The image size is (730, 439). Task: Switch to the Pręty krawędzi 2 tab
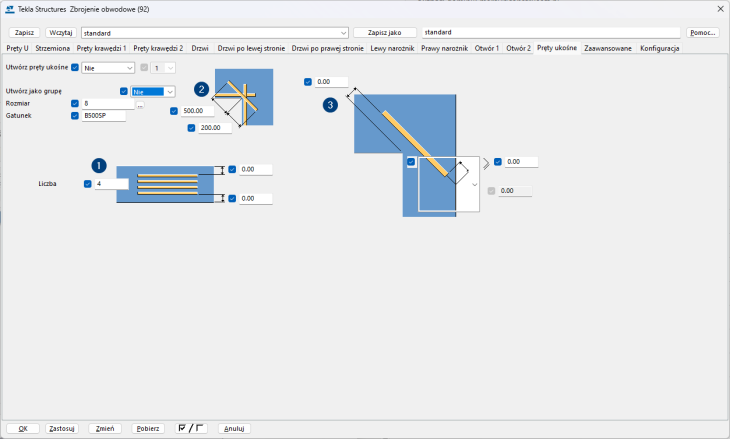[x=158, y=48]
